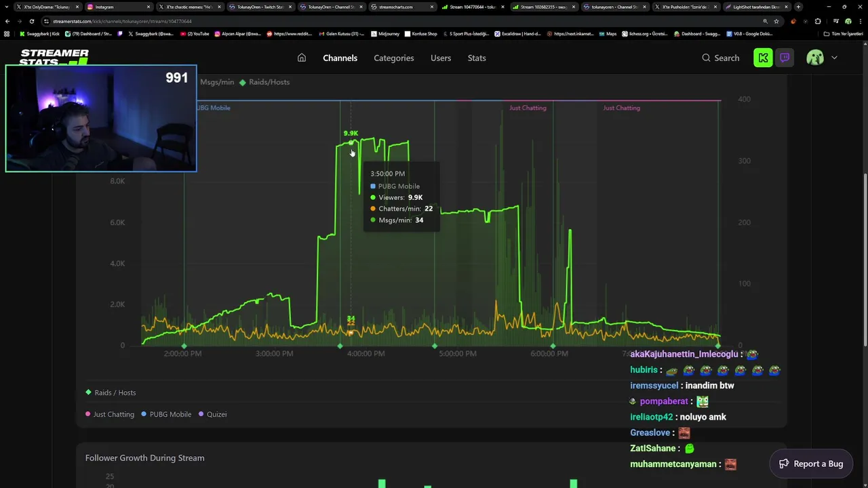Screen dimensions: 868x488
Task: Open browser three-dot menu
Action: pyautogui.click(x=860, y=21)
